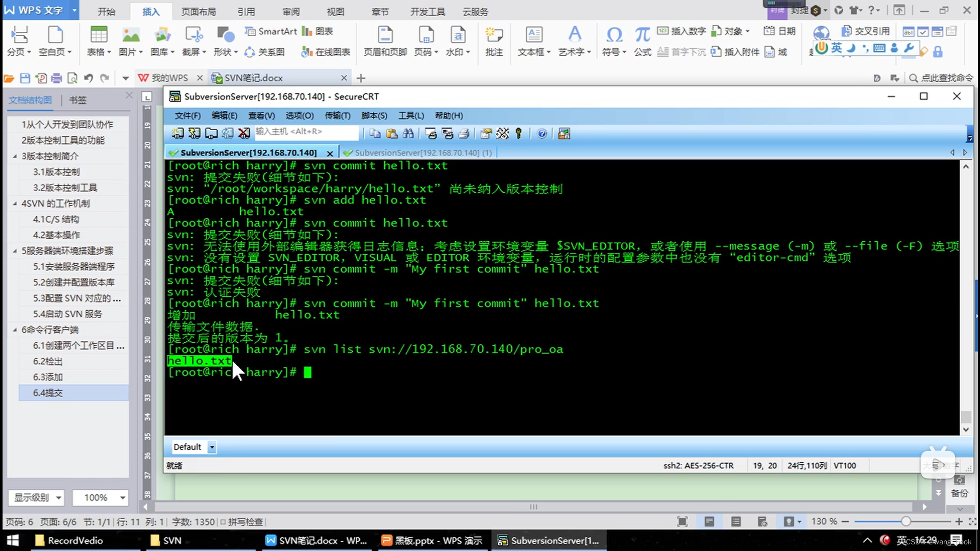Click the SecureCRT find binoculars icon
The height and width of the screenshot is (551, 980).
click(408, 134)
